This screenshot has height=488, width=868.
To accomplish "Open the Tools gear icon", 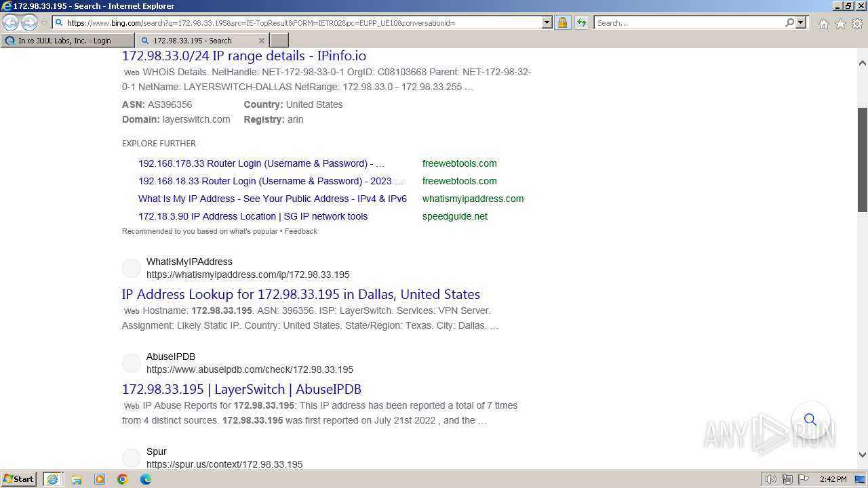I will (x=857, y=24).
